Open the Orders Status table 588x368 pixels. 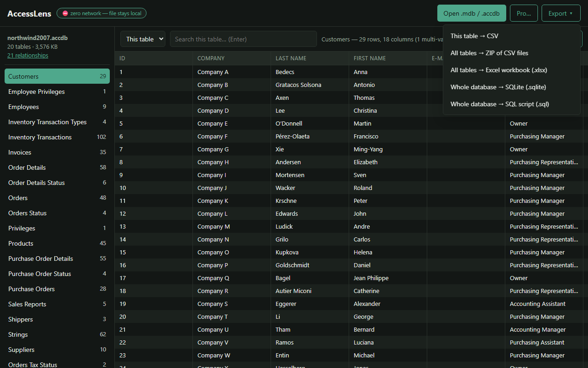(x=57, y=213)
